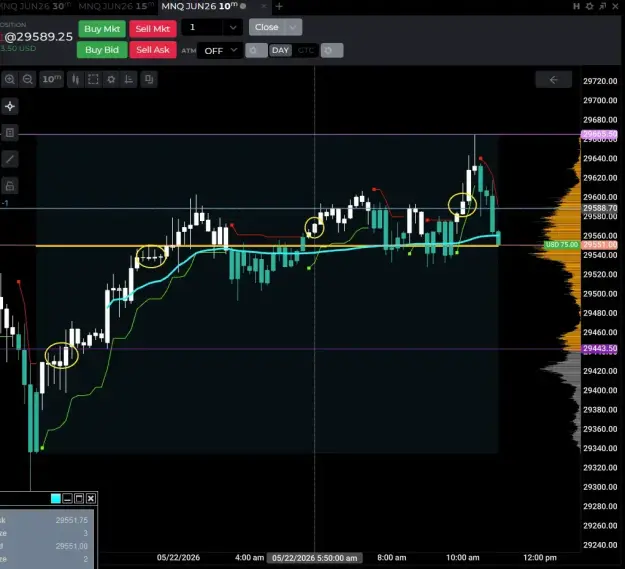Select GTC time-in-force
Screen dimensions: 625x569
click(306, 51)
